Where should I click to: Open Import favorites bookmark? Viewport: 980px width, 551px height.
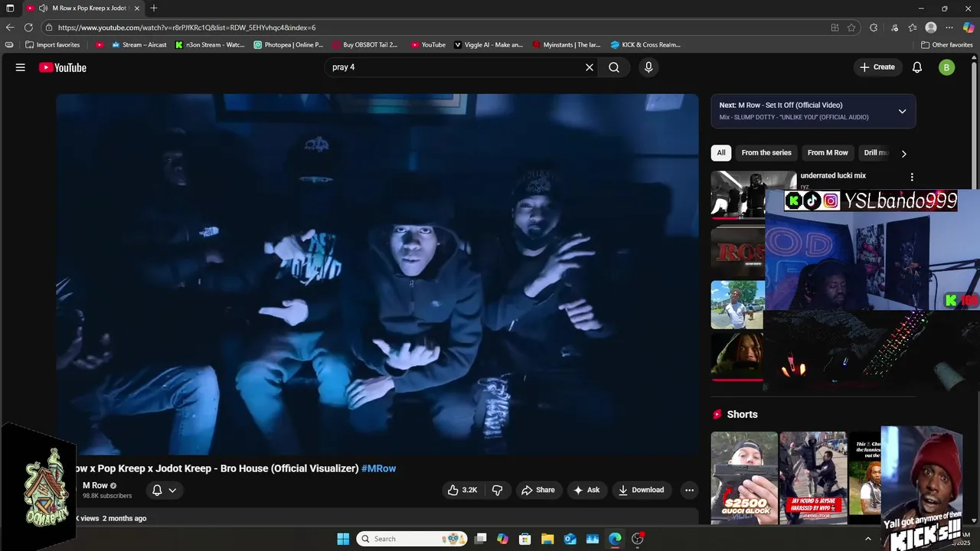point(53,45)
